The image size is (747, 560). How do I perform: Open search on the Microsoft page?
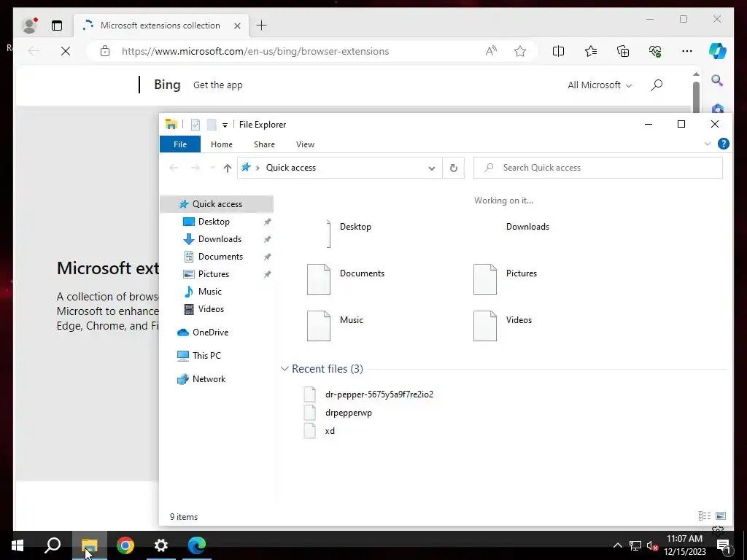[x=657, y=85]
